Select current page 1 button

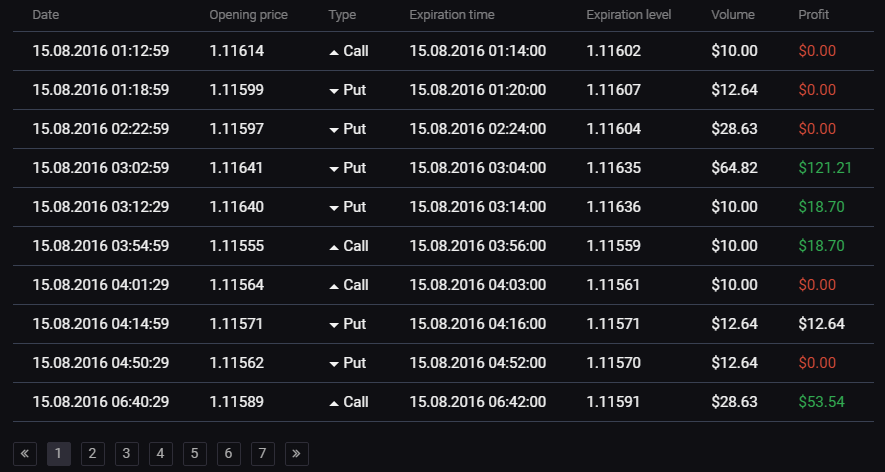59,453
